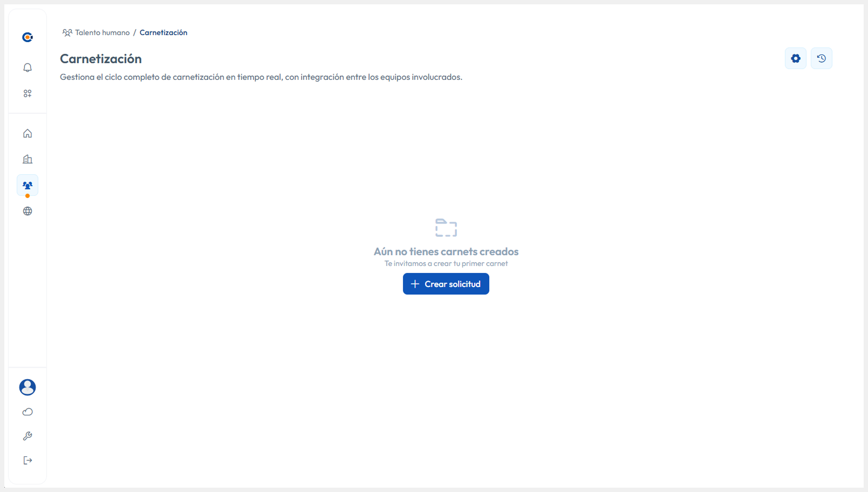This screenshot has width=868, height=492.
Task: Select the Talento humano people icon in sidebar
Action: point(28,185)
